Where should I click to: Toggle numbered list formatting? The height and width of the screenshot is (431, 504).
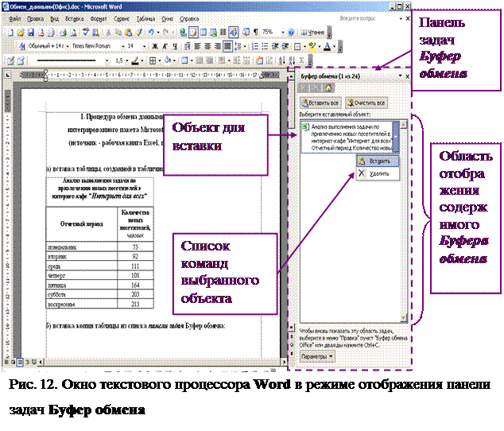click(x=255, y=46)
